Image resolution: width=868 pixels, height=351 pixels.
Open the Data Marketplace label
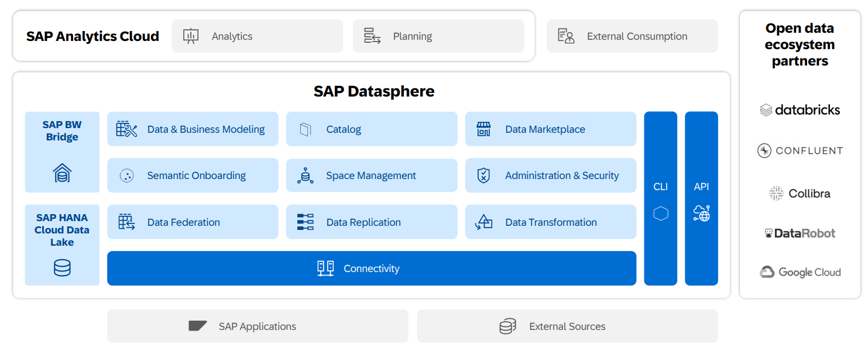tap(545, 129)
